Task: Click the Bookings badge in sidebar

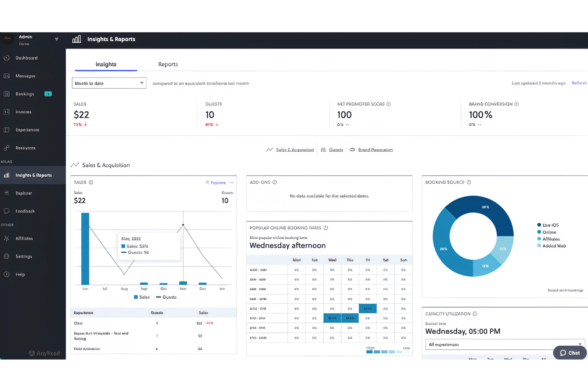Action: pyautogui.click(x=48, y=94)
